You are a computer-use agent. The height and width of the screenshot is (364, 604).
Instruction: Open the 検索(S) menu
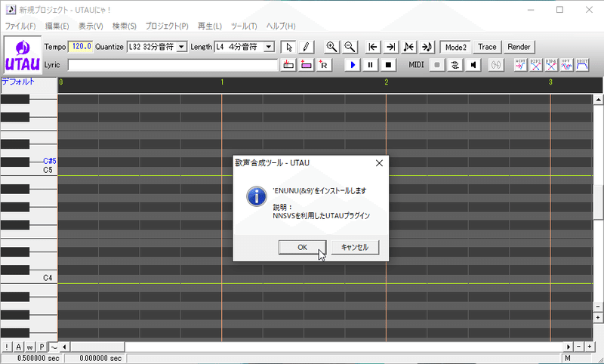coord(125,26)
